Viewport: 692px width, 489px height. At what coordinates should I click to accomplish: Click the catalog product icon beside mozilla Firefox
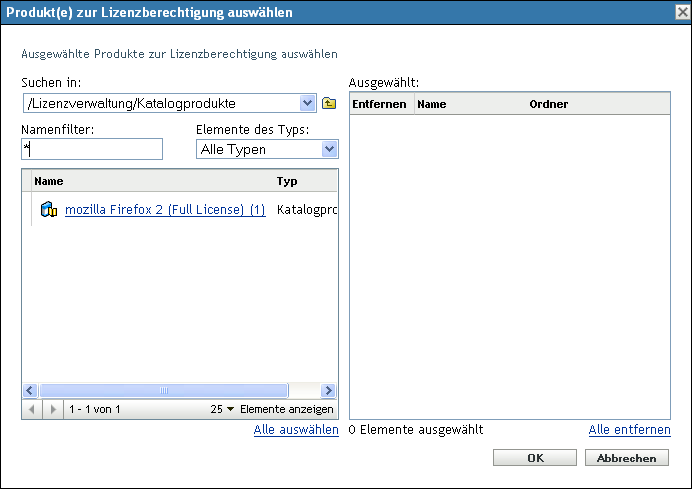[x=49, y=210]
